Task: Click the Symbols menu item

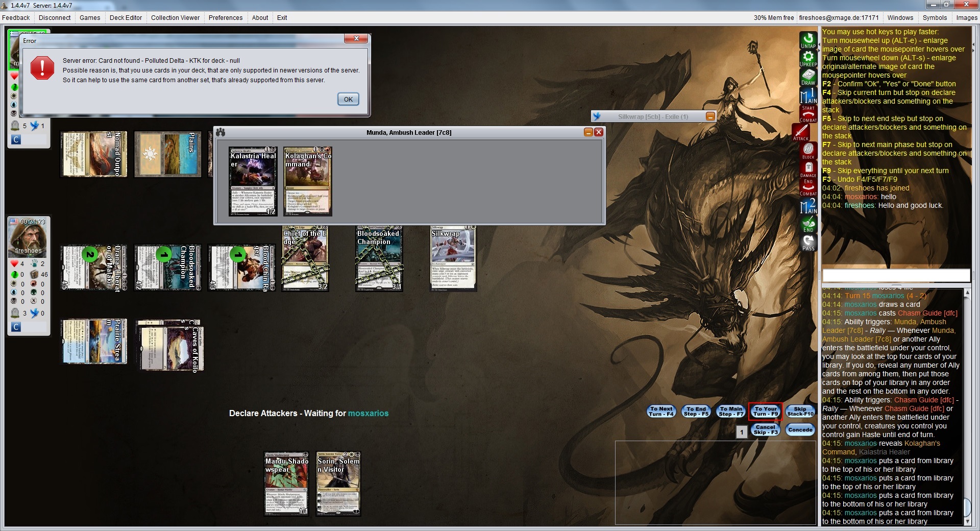Action: coord(935,17)
